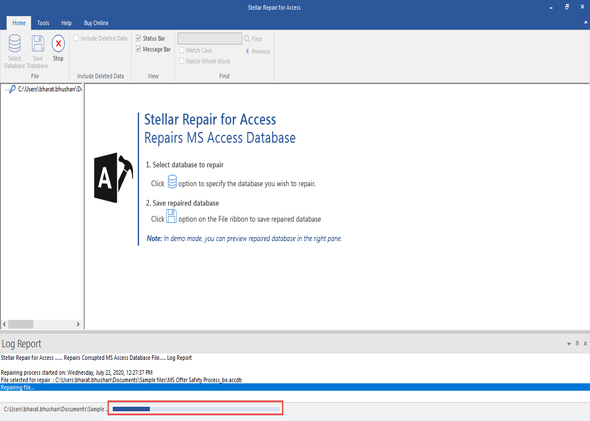Click the Find search text field
Image resolution: width=590 pixels, height=421 pixels.
pyautogui.click(x=210, y=38)
